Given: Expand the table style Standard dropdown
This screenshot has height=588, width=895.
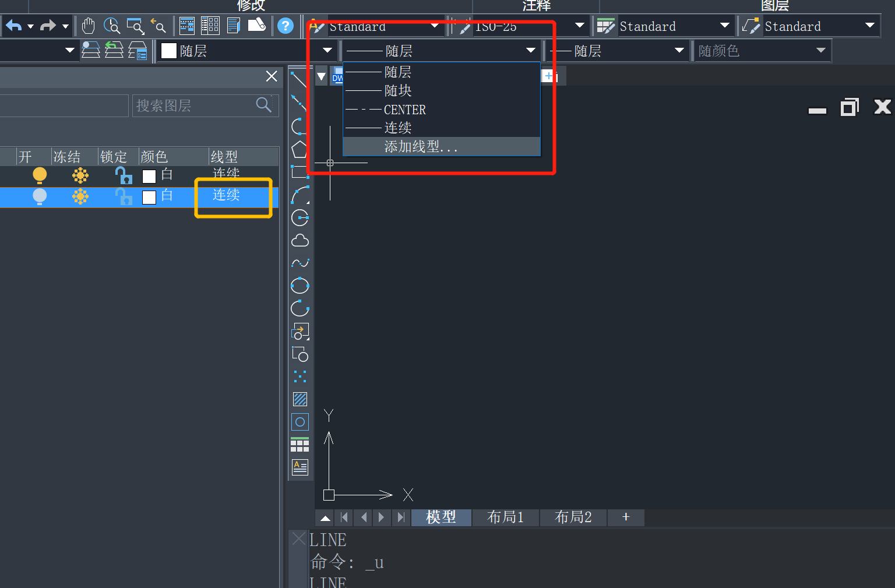Looking at the screenshot, I should pos(725,26).
